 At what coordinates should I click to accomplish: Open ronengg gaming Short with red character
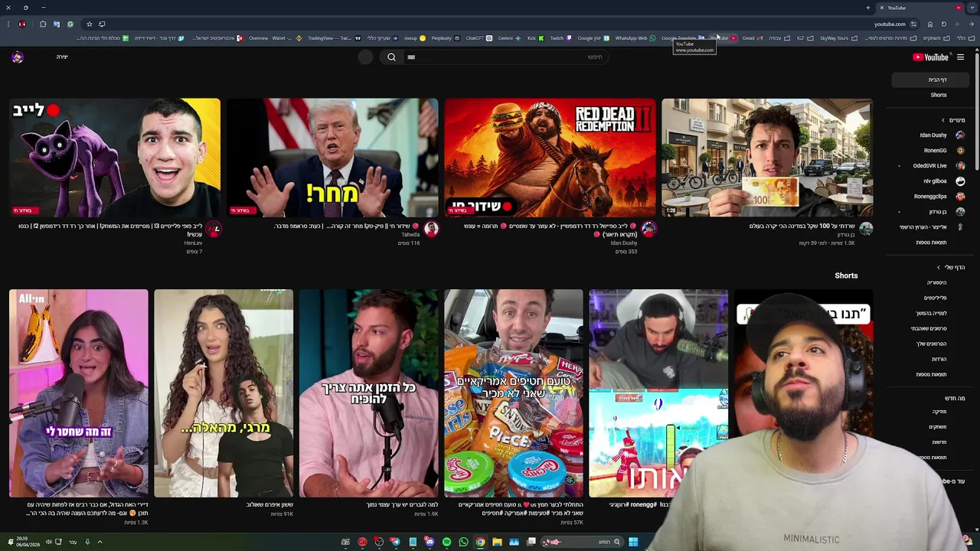point(658,393)
